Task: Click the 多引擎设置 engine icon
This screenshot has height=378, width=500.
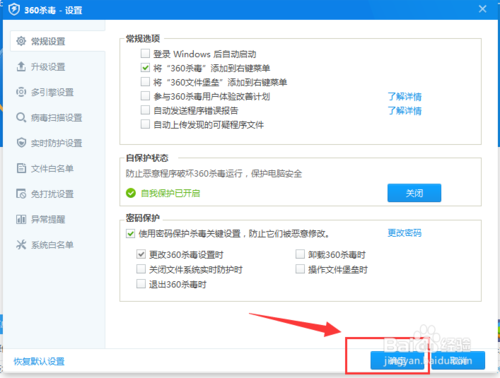Action: [x=21, y=92]
